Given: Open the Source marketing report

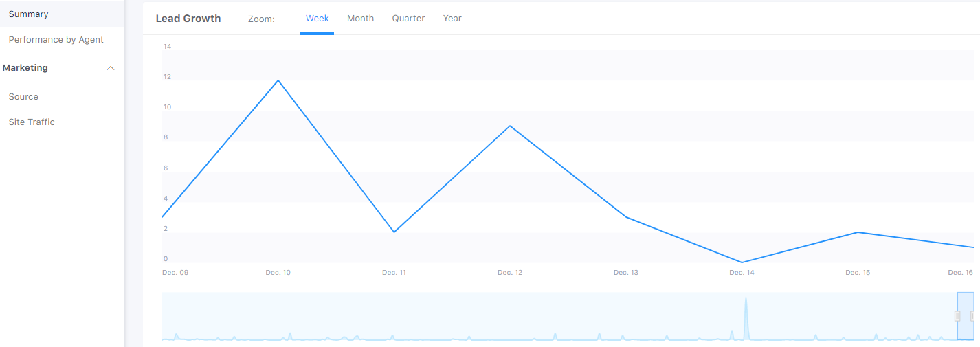Looking at the screenshot, I should (x=23, y=97).
